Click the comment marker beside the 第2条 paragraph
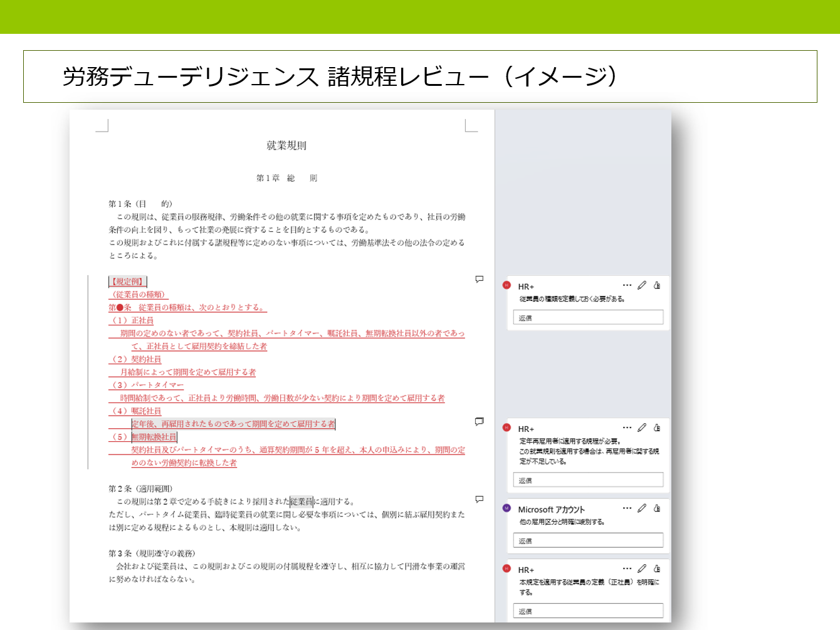The height and width of the screenshot is (630, 840). click(480, 500)
